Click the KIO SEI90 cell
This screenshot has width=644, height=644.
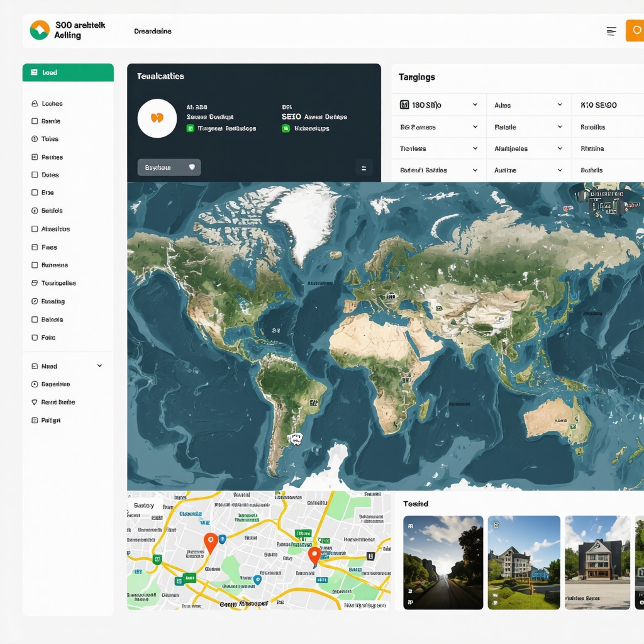tap(608, 105)
